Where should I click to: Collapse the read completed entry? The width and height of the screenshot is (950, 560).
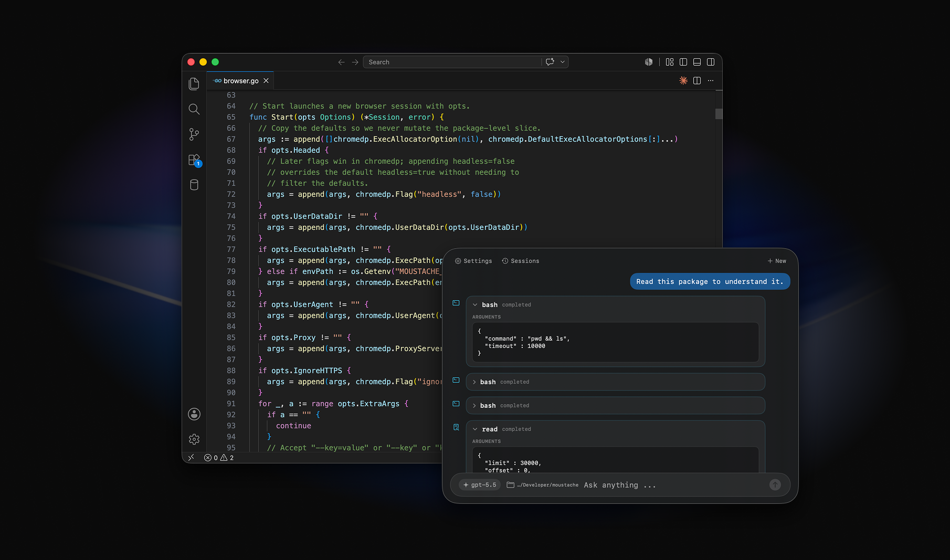(x=475, y=429)
